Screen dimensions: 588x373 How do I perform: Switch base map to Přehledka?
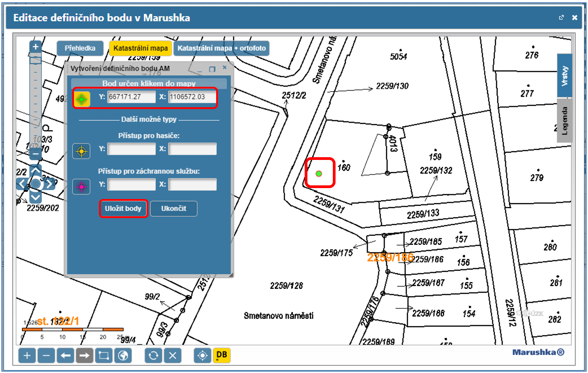(80, 48)
